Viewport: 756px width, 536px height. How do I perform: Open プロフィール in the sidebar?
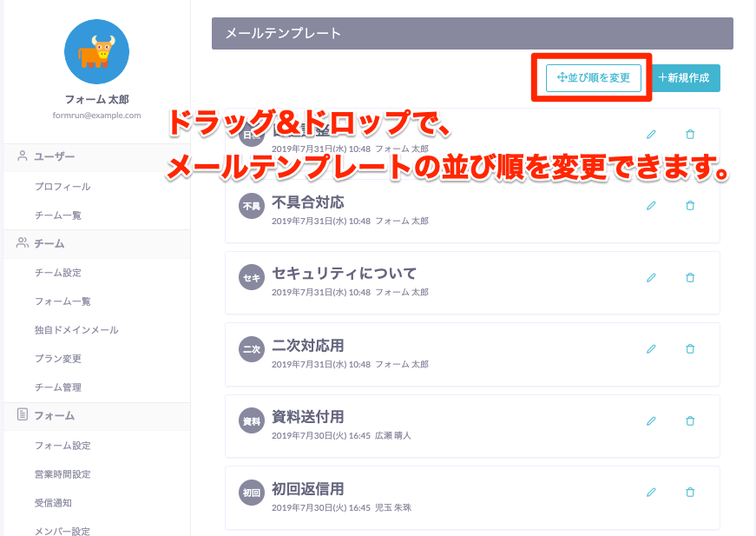tap(62, 187)
